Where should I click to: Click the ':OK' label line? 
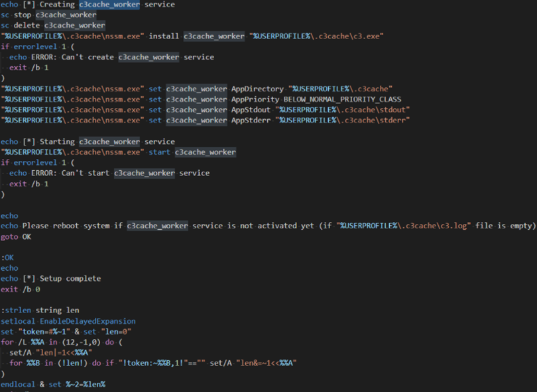(7, 258)
